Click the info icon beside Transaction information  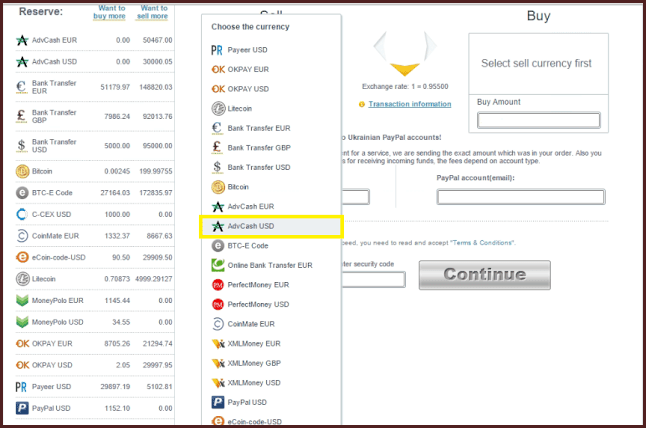click(x=362, y=104)
